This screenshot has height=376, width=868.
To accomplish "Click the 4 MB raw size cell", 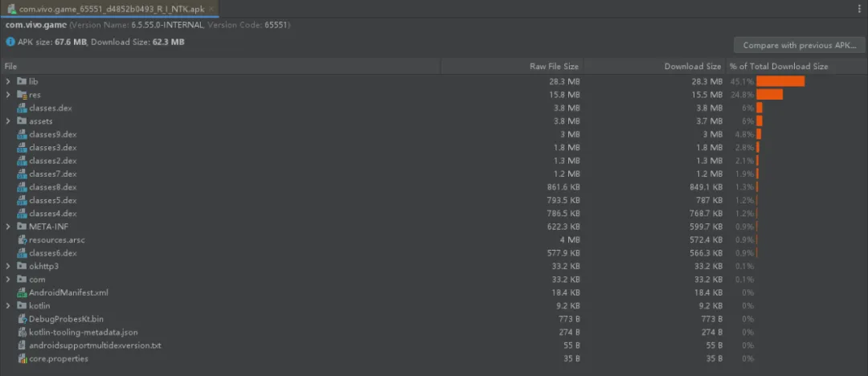I will [x=570, y=239].
